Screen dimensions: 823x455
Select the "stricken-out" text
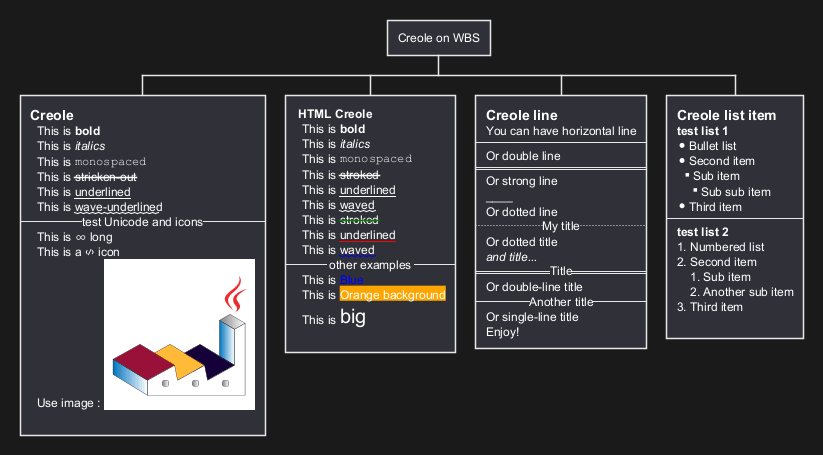click(x=106, y=177)
